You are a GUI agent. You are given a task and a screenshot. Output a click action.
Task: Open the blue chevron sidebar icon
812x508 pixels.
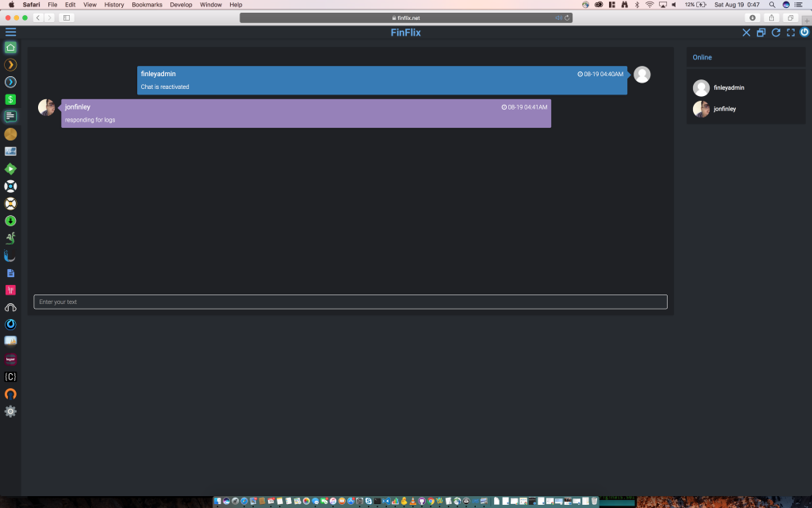[10, 82]
